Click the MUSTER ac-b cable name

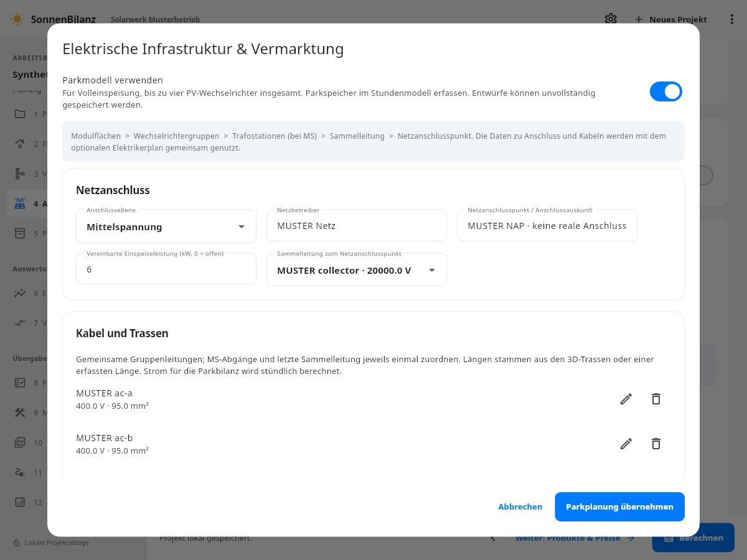(x=105, y=438)
